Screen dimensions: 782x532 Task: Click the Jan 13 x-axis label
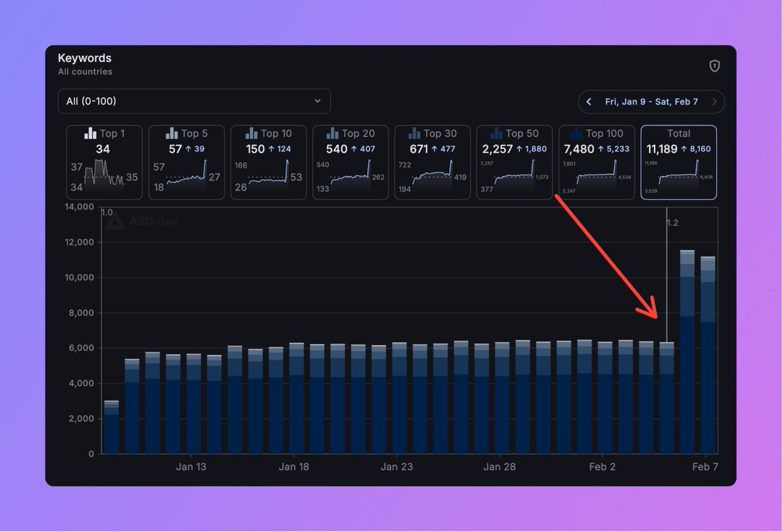click(x=191, y=467)
